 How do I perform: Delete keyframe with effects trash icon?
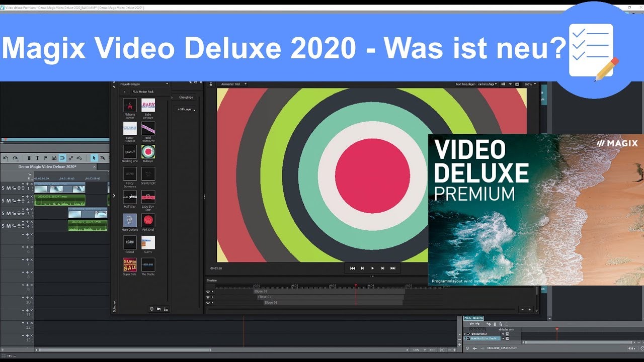coord(495,324)
